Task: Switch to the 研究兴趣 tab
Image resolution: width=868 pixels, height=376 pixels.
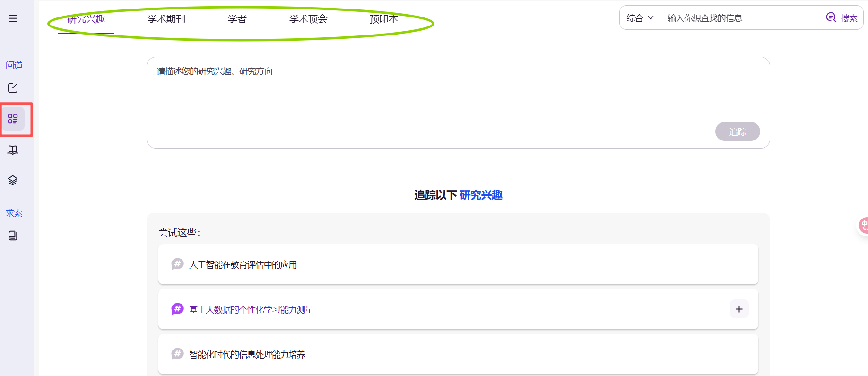Action: (86, 19)
